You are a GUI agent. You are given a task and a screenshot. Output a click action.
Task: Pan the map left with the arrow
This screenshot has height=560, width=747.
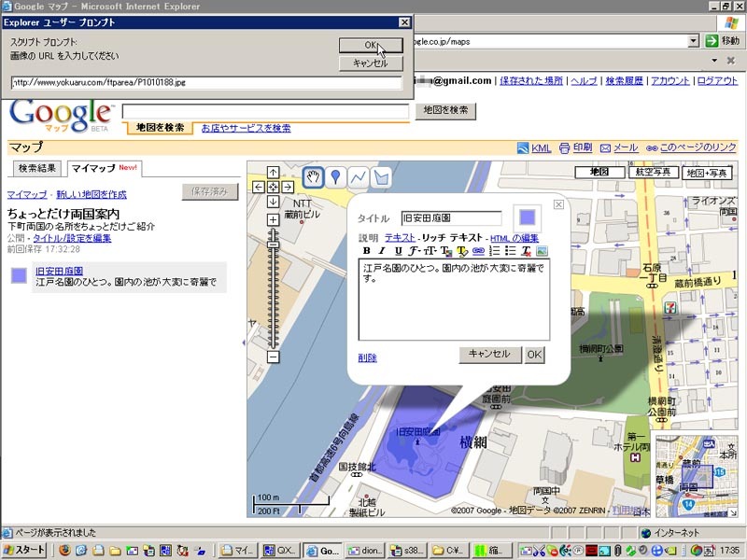[x=259, y=187]
